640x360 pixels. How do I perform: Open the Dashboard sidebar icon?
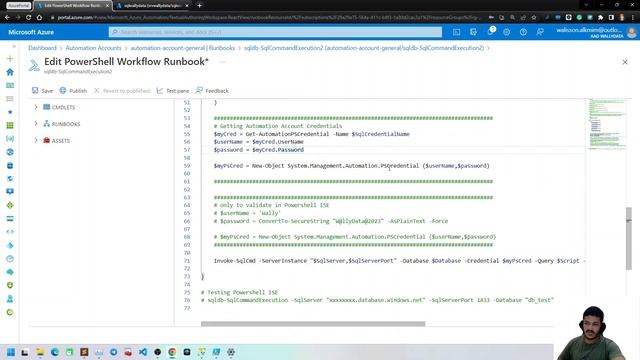pyautogui.click(x=10, y=85)
